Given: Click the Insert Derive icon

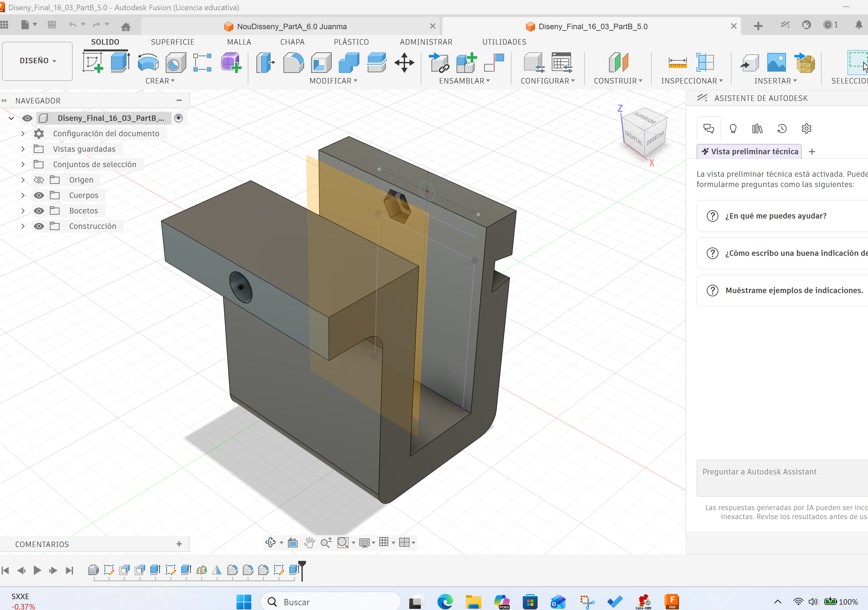Looking at the screenshot, I should [x=749, y=62].
